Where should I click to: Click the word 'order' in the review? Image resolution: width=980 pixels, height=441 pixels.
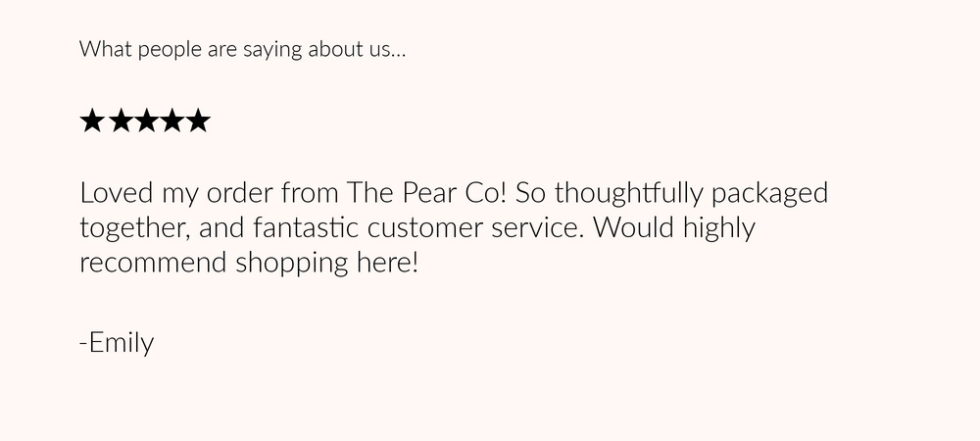tap(240, 193)
